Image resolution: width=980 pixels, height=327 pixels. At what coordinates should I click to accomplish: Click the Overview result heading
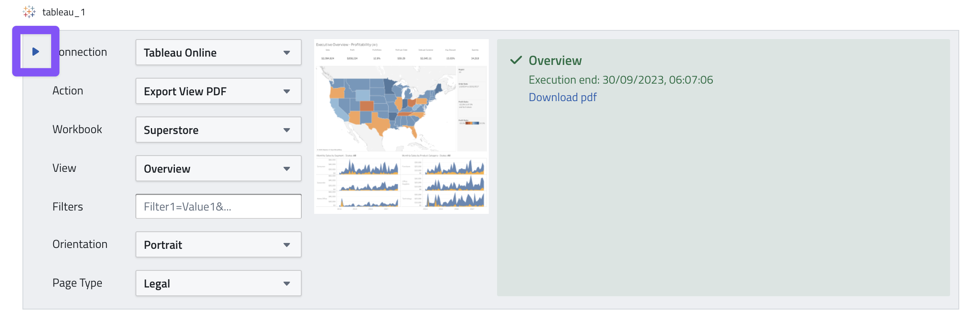click(x=555, y=61)
